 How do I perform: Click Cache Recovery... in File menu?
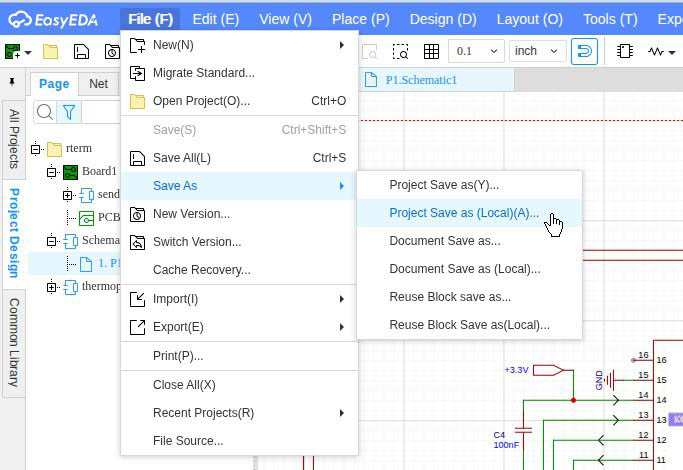[201, 270]
